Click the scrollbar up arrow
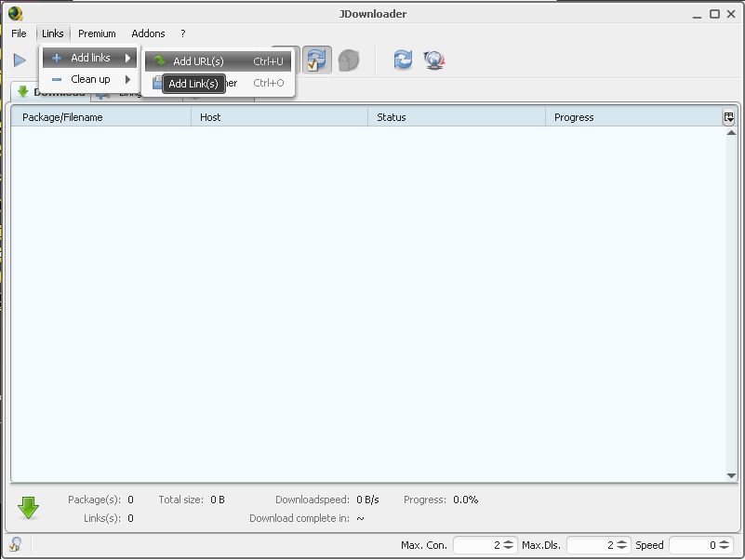The width and height of the screenshot is (745, 560). pos(731,133)
